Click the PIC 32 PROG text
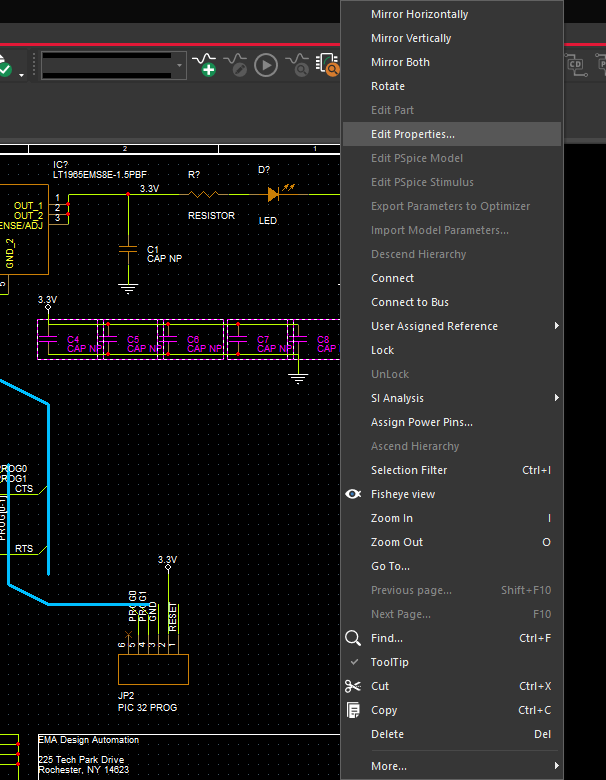Viewport: 606px width, 780px height. (x=147, y=707)
